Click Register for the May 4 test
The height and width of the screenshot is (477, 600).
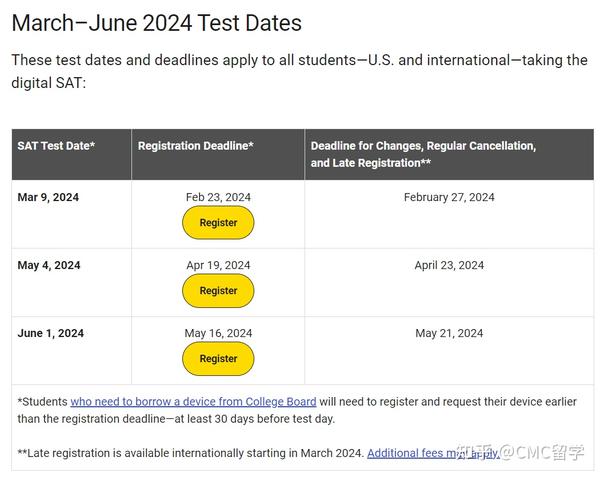click(218, 291)
